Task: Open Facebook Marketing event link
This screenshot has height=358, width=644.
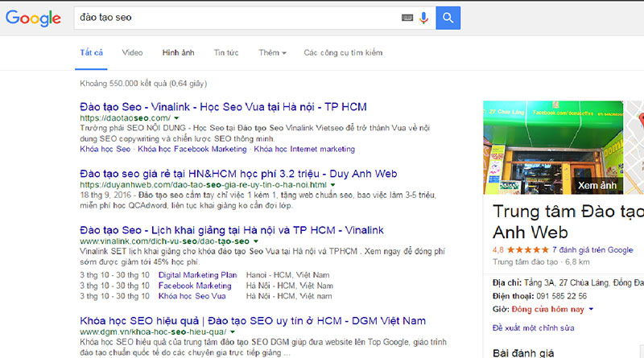Action: click(x=195, y=286)
